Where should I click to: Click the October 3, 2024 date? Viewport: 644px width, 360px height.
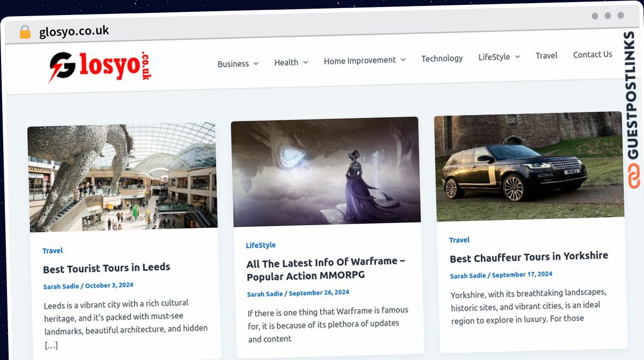pyautogui.click(x=109, y=285)
